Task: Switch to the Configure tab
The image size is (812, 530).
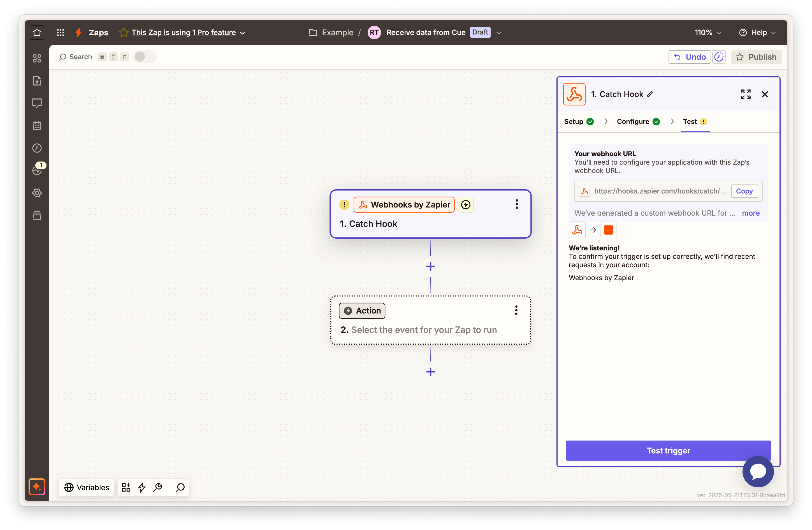Action: pyautogui.click(x=638, y=122)
